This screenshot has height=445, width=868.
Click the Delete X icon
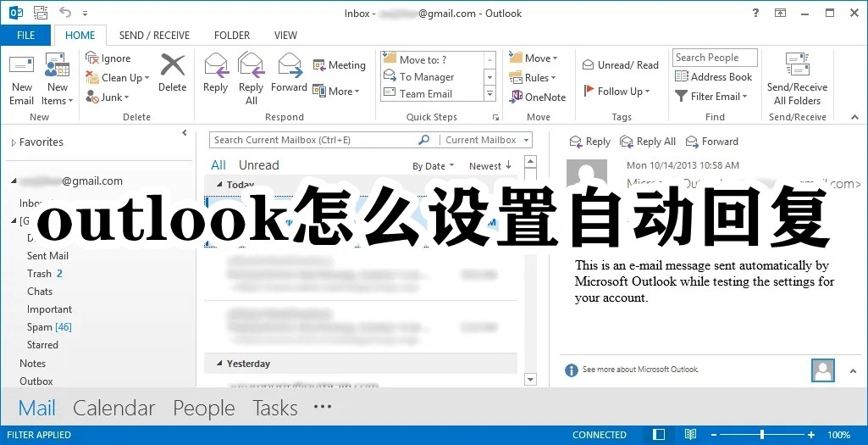pos(173,64)
